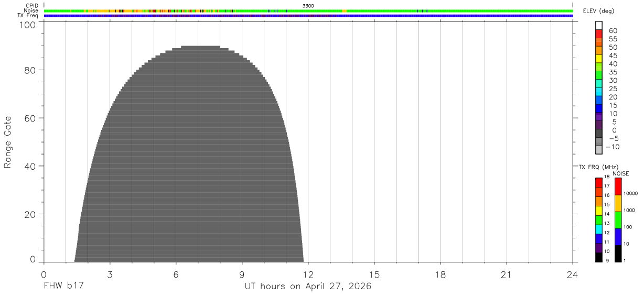644x297 pixels.
Task: Click the 9 tick on UT hours axis
Action: point(242,274)
